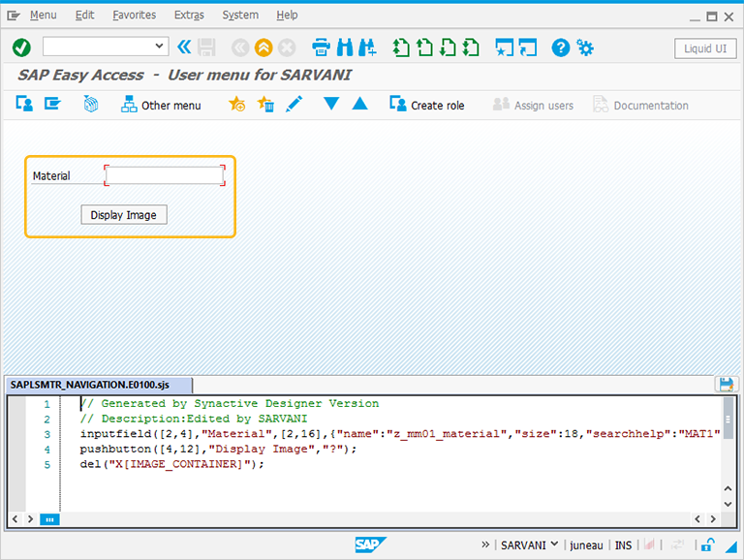Viewport: 744px width, 560px height.
Task: Click the del IMAGE_CONTAINER code line
Action: pyautogui.click(x=171, y=464)
